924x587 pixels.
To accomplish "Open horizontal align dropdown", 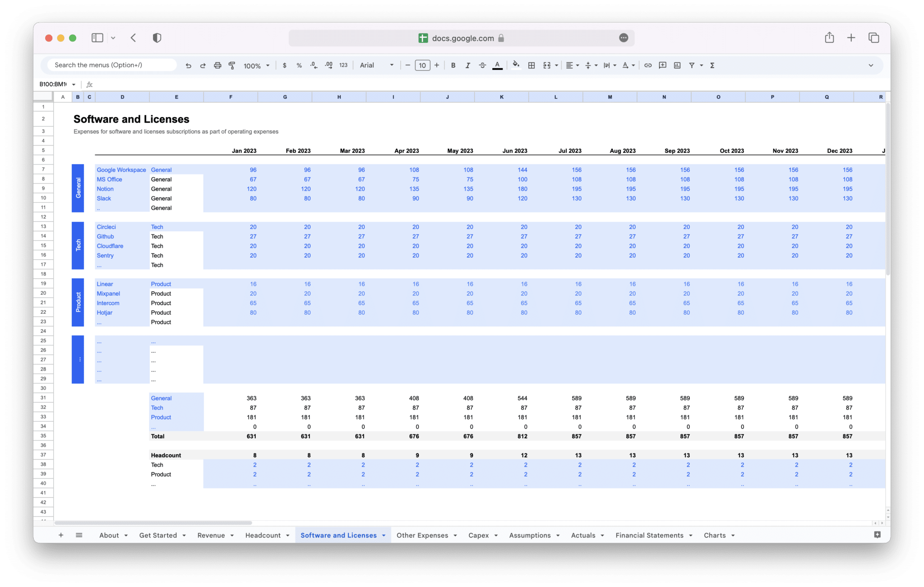I will 573,65.
